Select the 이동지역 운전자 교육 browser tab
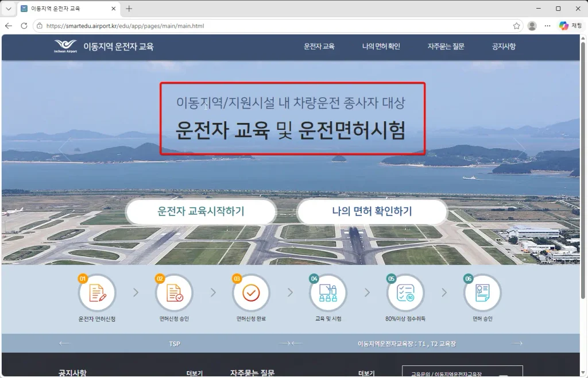Image resolution: width=588 pixels, height=378 pixels. tap(68, 9)
